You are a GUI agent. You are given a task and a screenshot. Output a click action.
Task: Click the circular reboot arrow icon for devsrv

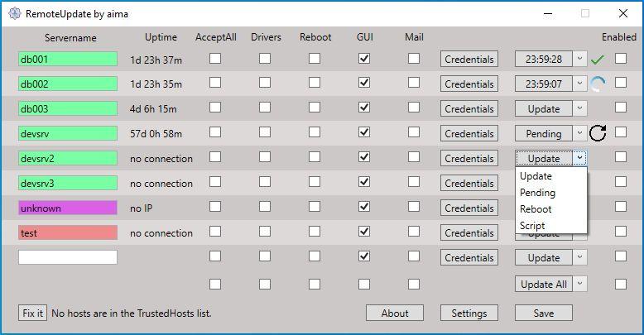coord(598,134)
